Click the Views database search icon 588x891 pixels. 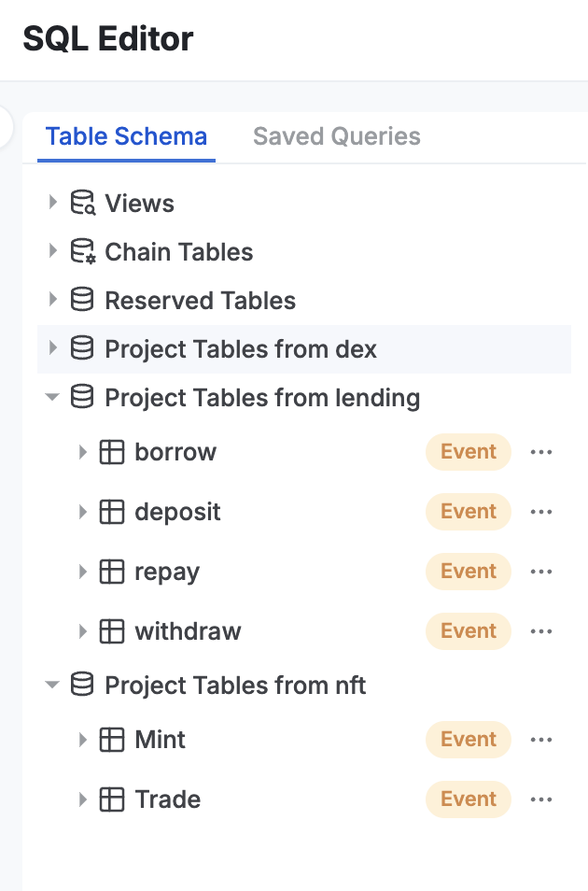tap(83, 203)
